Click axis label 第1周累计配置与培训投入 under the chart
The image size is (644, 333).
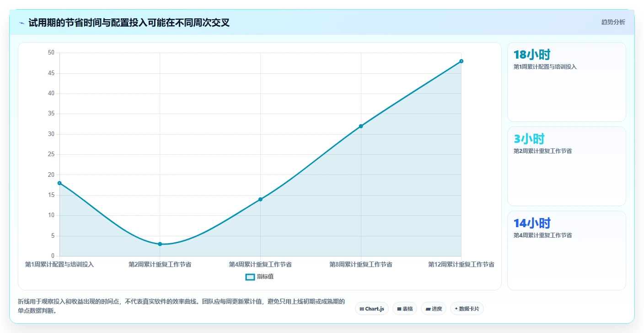(59, 264)
